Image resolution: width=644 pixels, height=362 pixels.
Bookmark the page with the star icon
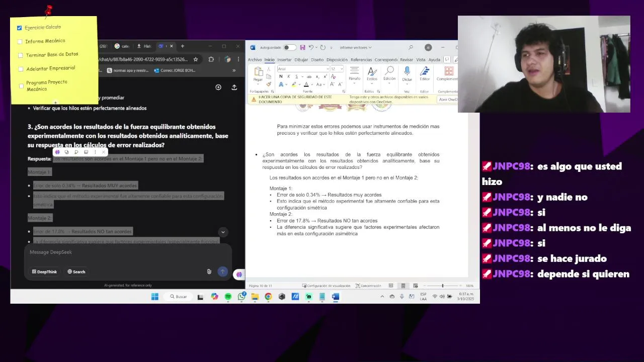coord(196,59)
